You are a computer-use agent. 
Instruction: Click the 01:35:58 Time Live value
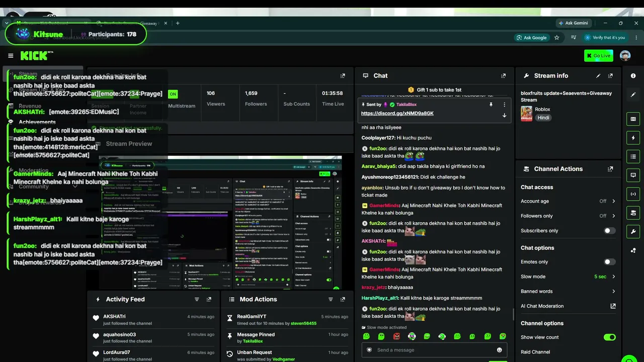click(x=333, y=94)
